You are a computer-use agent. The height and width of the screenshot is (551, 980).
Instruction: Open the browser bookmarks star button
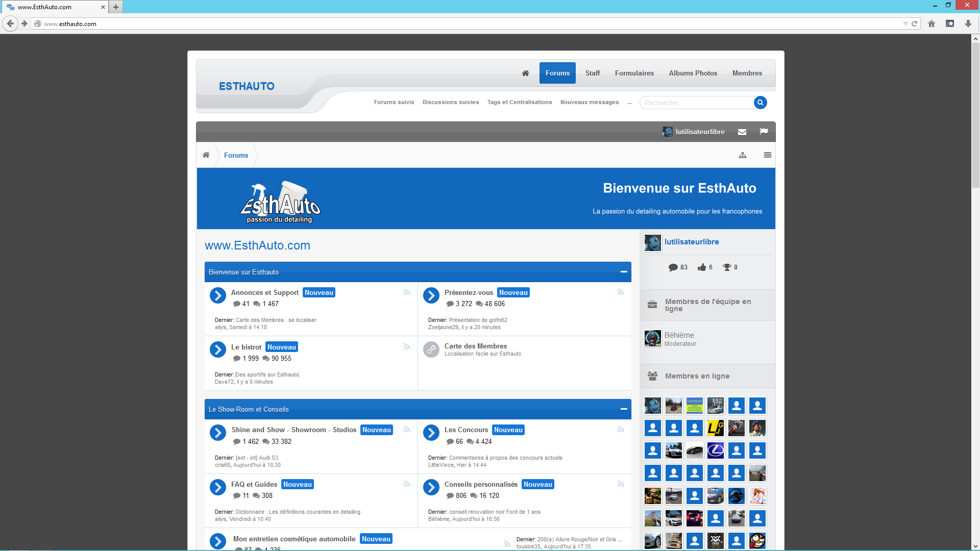point(950,23)
